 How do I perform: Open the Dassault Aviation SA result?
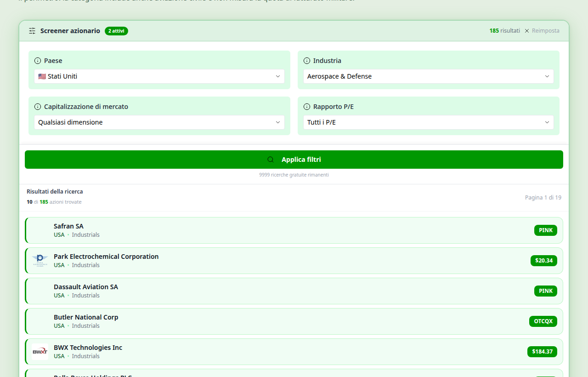click(x=294, y=291)
